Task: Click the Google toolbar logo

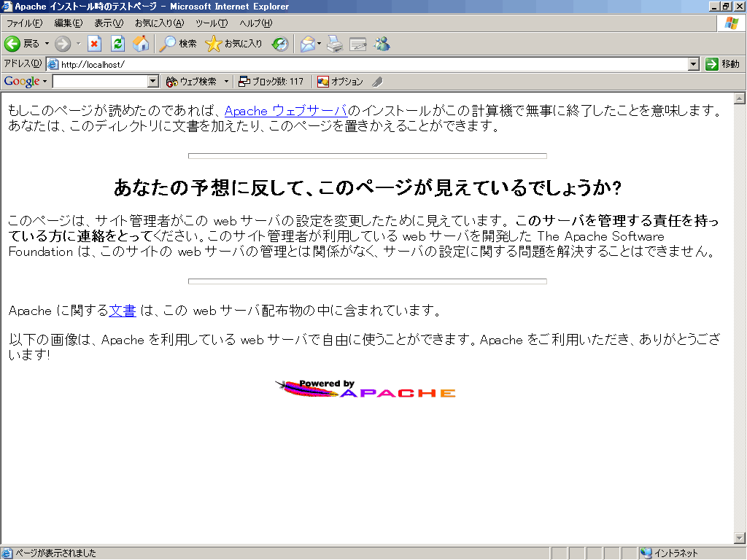Action: click(22, 82)
